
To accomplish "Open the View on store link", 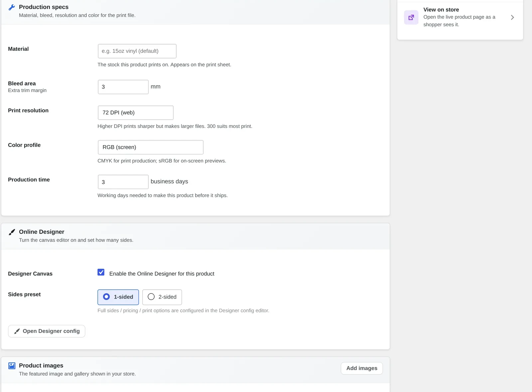I will (460, 17).
